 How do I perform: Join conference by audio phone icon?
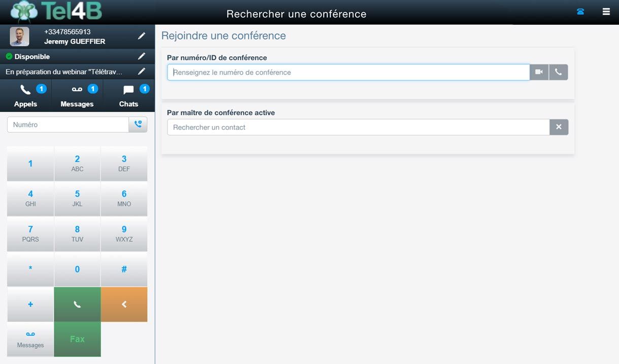[558, 72]
